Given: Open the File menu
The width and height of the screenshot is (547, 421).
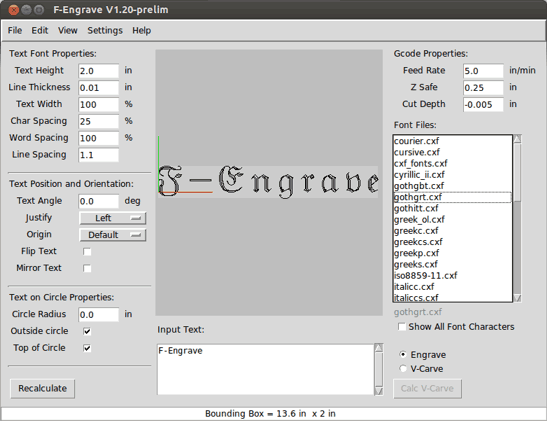Looking at the screenshot, I should point(15,31).
